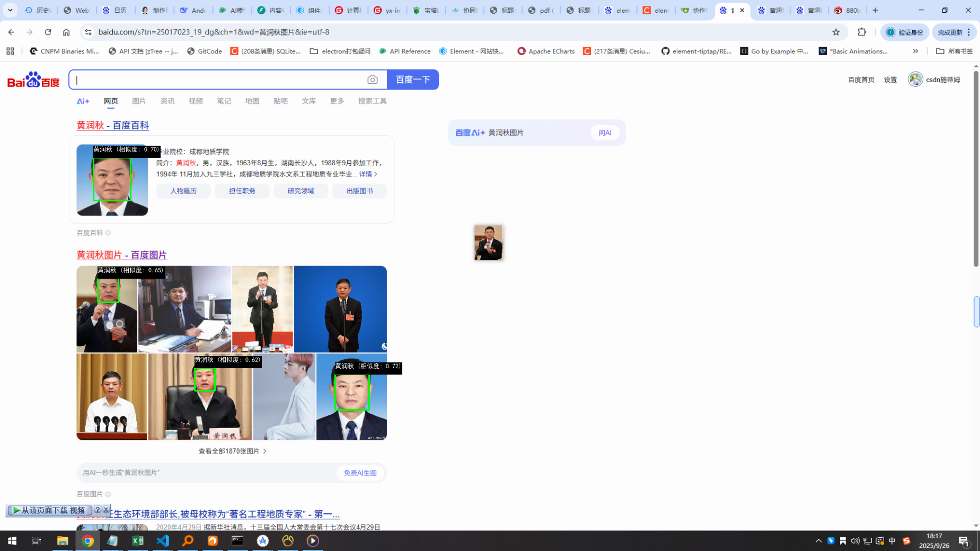Open the Chrome extensions puzzle icon
The width and height of the screenshot is (980, 551).
pos(862,32)
